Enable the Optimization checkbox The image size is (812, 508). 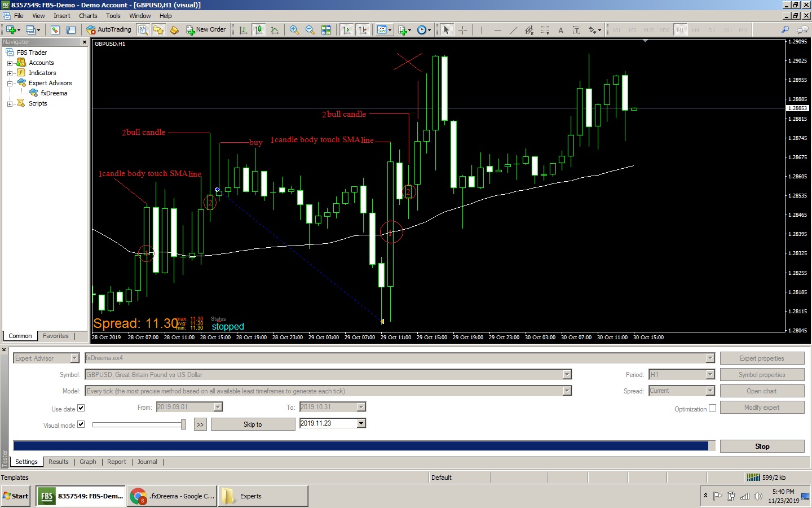pos(712,408)
